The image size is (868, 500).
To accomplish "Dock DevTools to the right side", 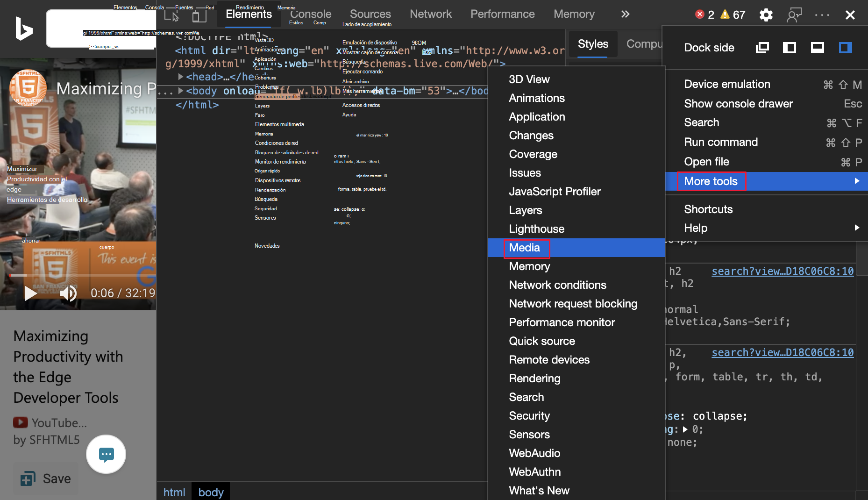I will point(845,48).
